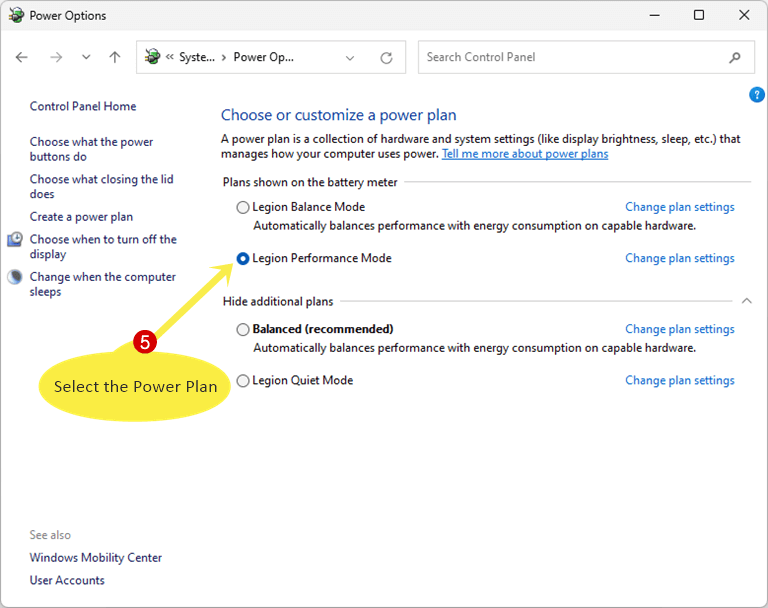Open Create a power plan
This screenshot has width=768, height=608.
[x=81, y=217]
